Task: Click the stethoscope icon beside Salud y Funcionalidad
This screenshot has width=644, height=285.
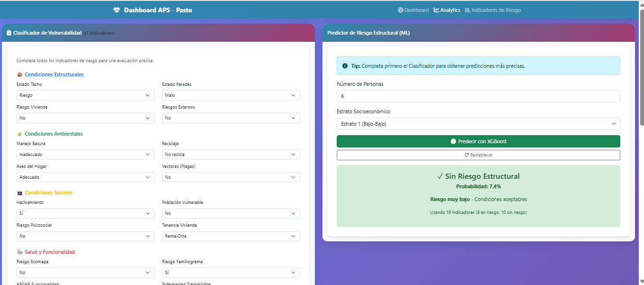Action: 19,252
